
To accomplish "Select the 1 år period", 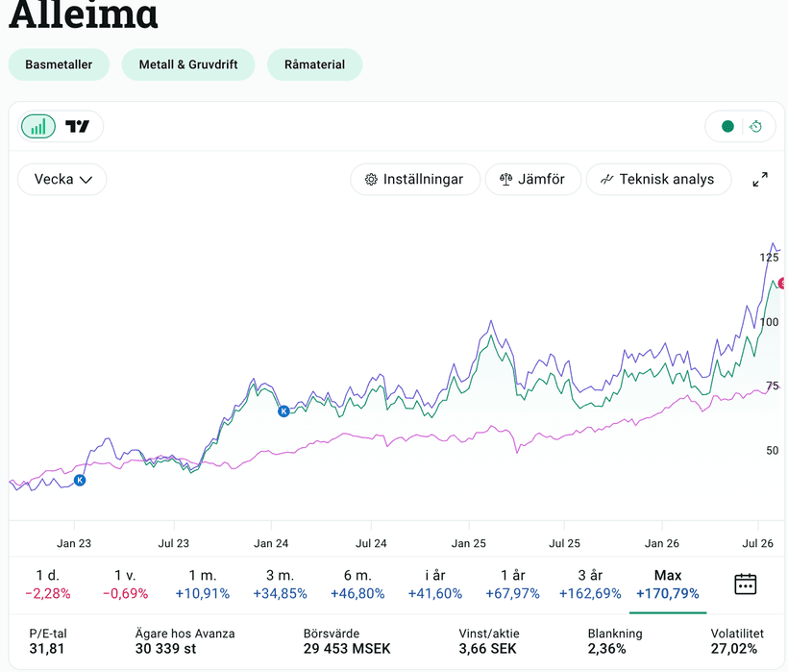I will [x=512, y=585].
